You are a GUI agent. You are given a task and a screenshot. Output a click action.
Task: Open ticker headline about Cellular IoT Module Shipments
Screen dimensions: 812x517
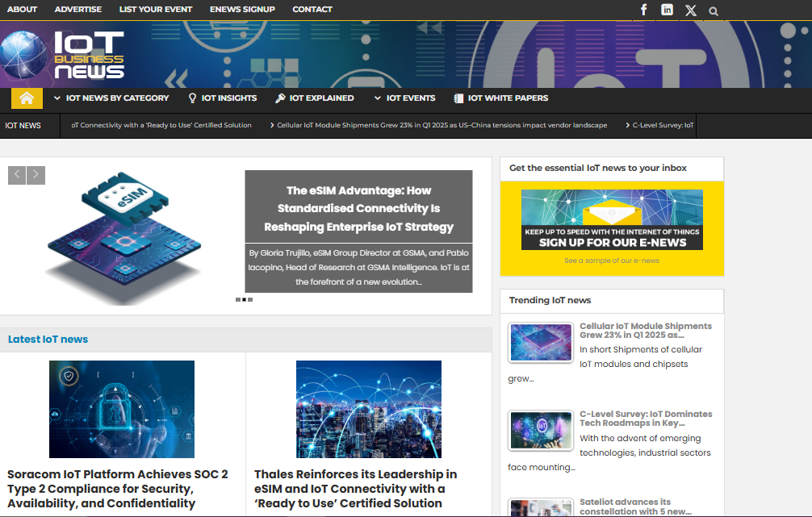[442, 125]
